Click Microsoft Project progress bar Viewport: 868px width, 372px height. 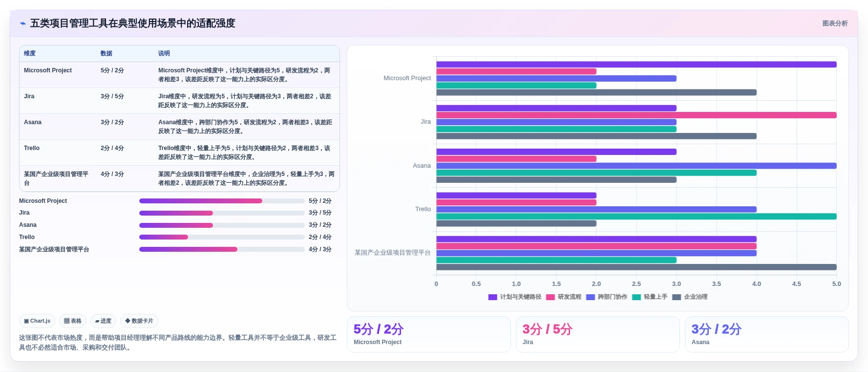[x=222, y=201]
